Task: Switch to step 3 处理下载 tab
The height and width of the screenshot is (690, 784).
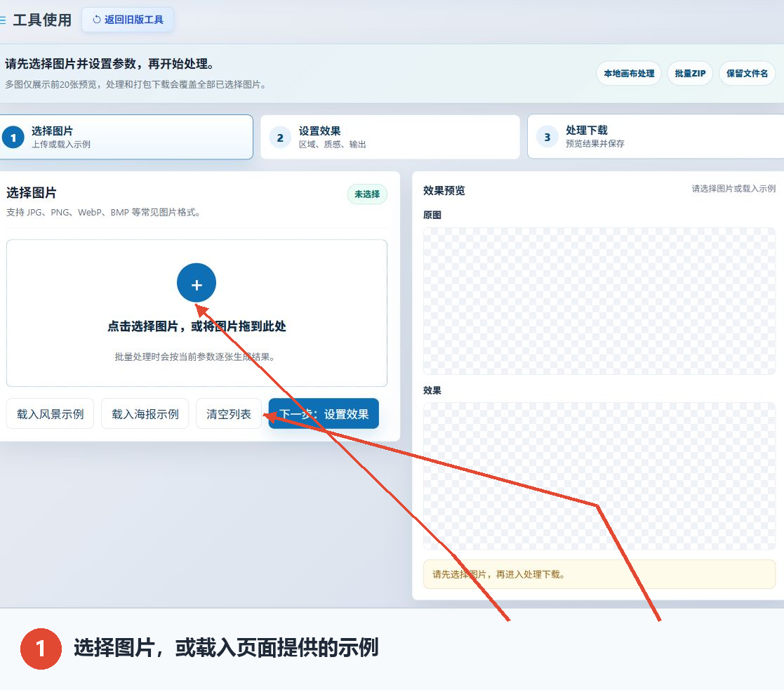Action: (656, 136)
